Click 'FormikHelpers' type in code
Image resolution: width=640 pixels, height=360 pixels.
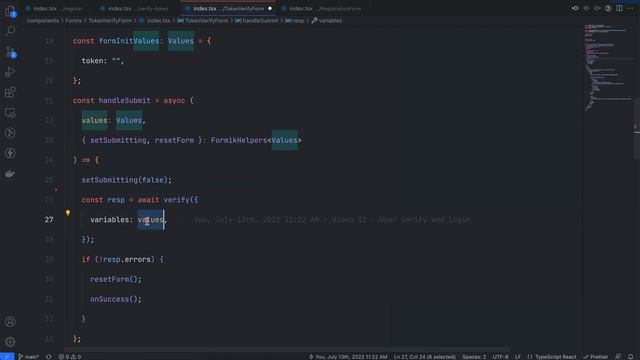(x=239, y=140)
